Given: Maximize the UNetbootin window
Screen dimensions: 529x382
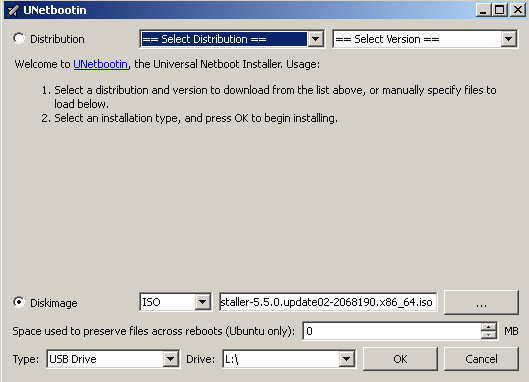Looking at the screenshot, I should click(500, 10).
